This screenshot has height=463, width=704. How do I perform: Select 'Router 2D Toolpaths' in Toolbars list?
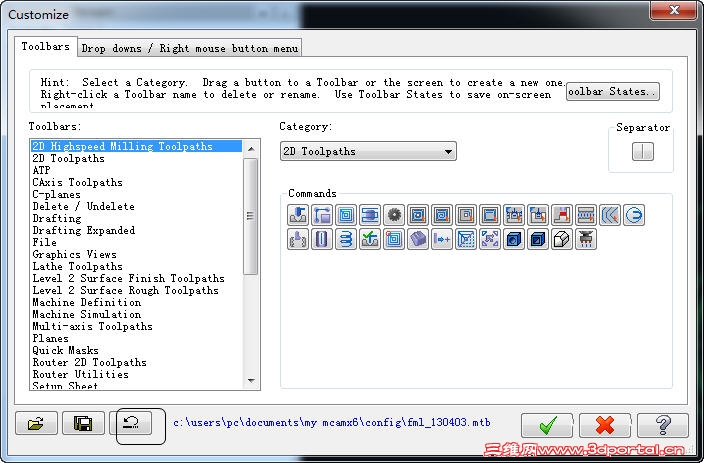click(137, 362)
